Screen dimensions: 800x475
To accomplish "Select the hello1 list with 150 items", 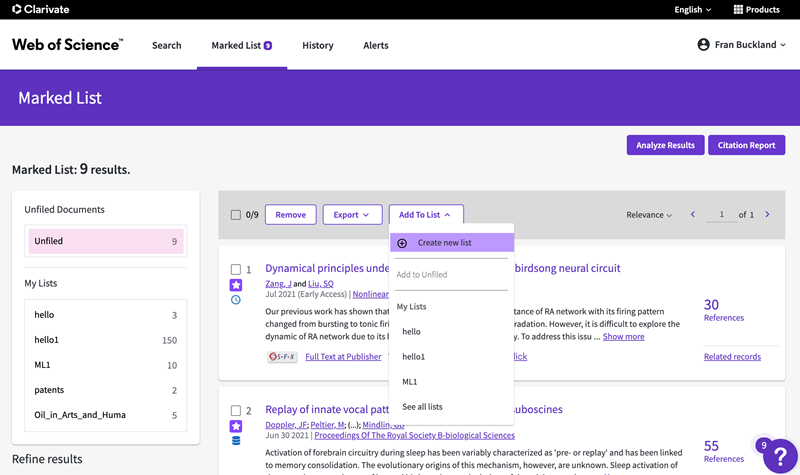I will (106, 340).
